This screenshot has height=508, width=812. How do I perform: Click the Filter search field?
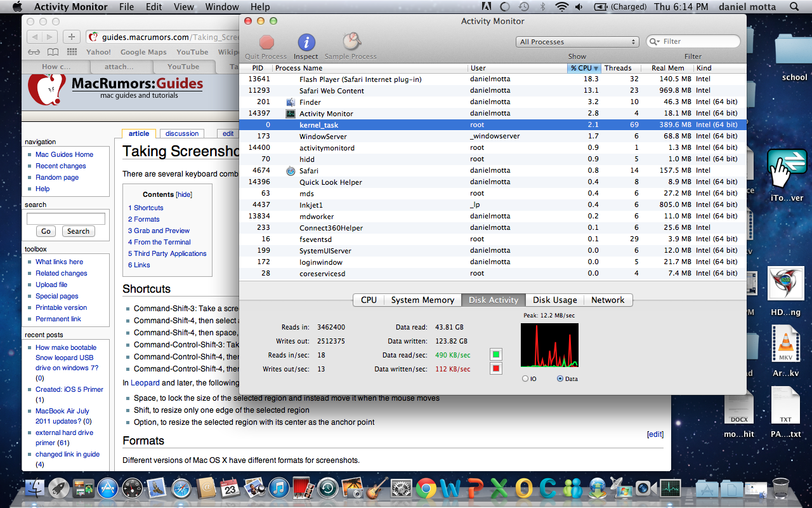[693, 41]
